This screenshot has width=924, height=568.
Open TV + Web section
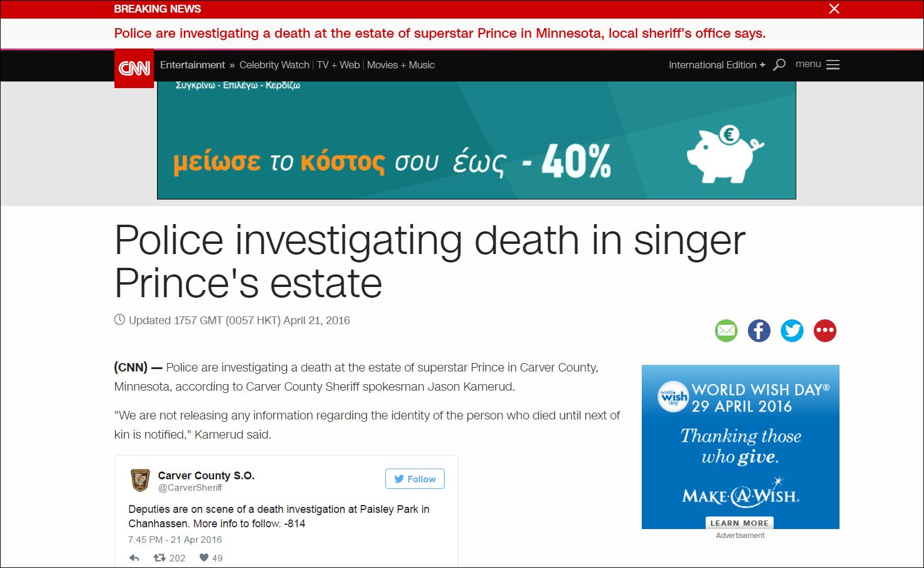pyautogui.click(x=338, y=65)
